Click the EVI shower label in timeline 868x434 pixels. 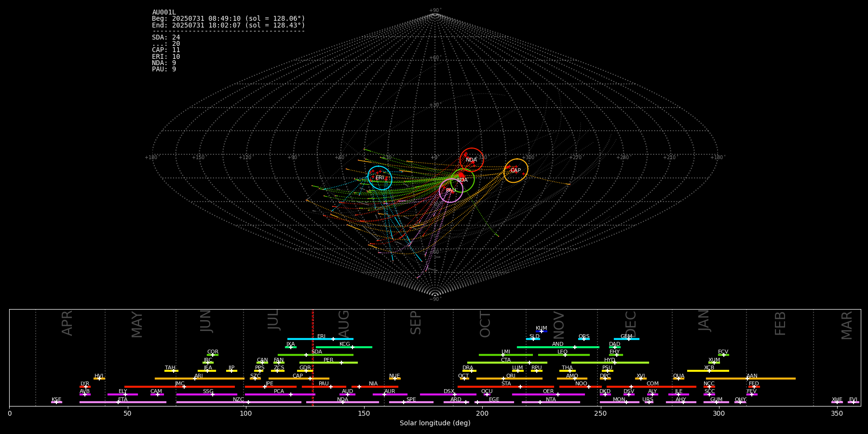pos(853,400)
